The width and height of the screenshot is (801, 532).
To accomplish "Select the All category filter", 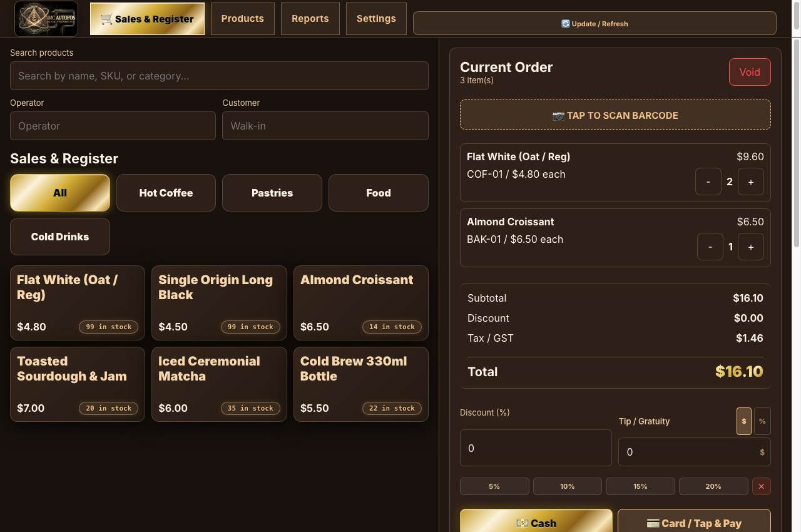I will pos(60,193).
